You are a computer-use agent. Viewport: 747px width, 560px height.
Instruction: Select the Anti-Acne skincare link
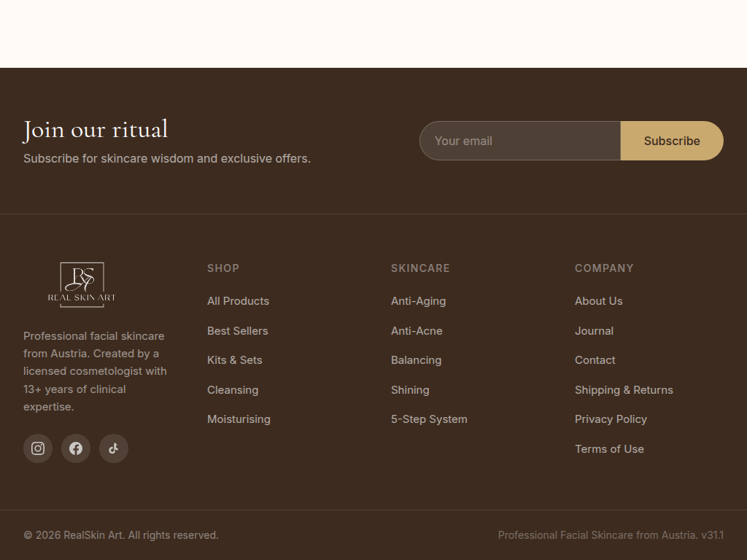point(417,330)
